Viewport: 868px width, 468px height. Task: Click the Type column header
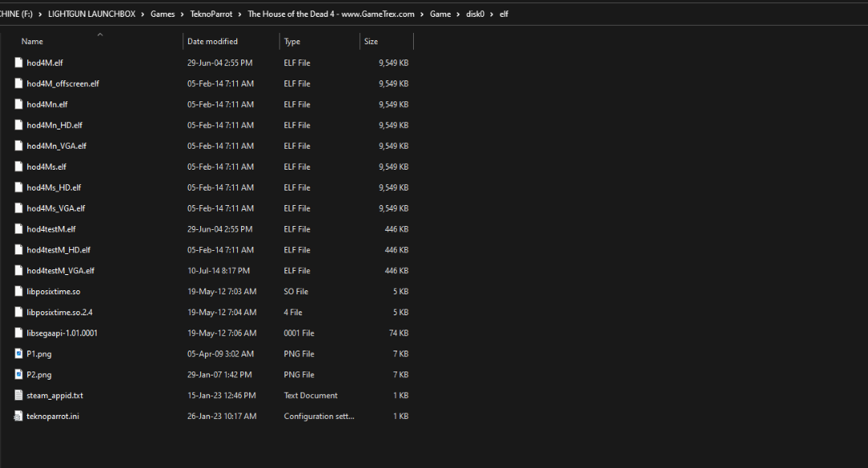[292, 41]
